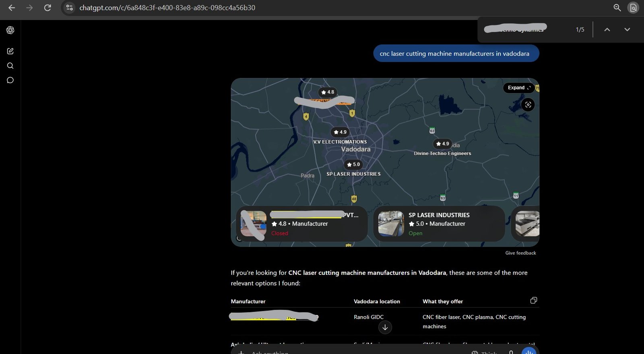Expand the map view
The width and height of the screenshot is (644, 354).
pos(519,88)
